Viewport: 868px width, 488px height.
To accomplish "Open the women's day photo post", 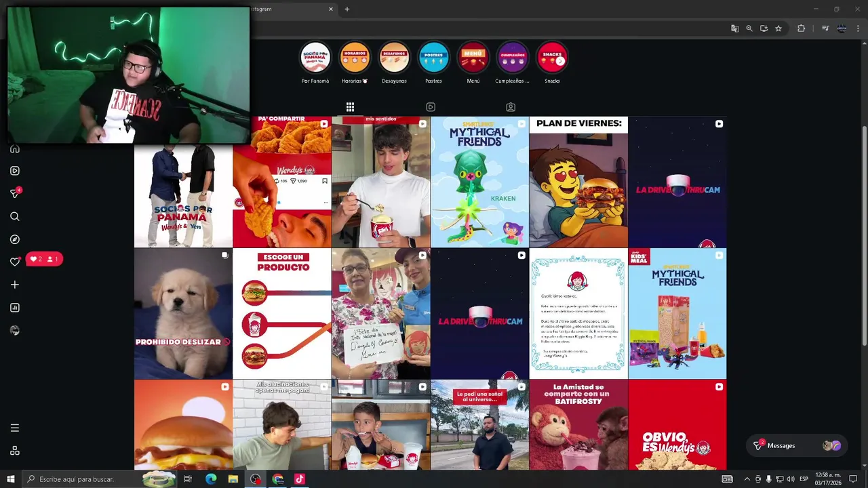I will tap(381, 313).
